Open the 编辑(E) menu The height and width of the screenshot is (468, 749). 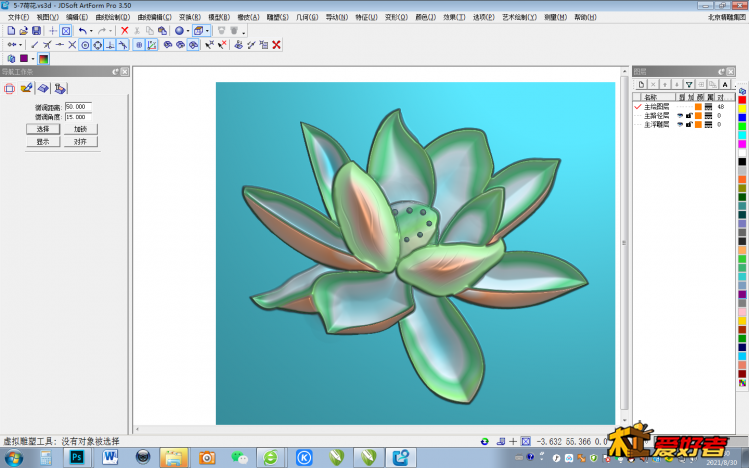coord(77,17)
